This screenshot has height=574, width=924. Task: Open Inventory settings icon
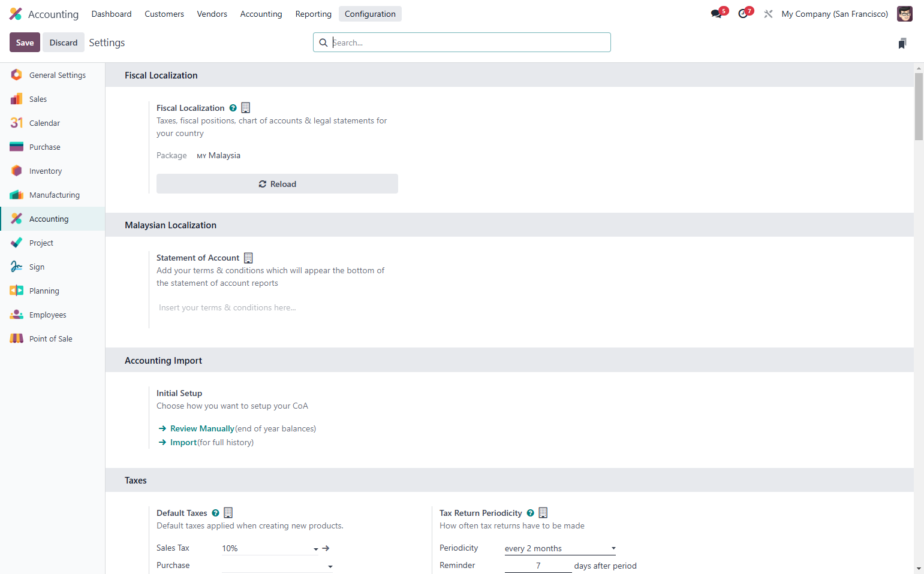pyautogui.click(x=17, y=171)
